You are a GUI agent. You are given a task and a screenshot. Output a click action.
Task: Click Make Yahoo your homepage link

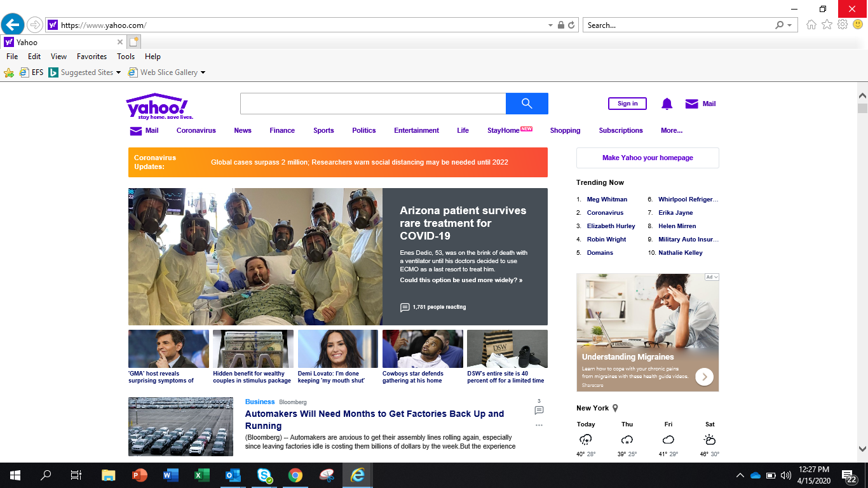tap(648, 158)
